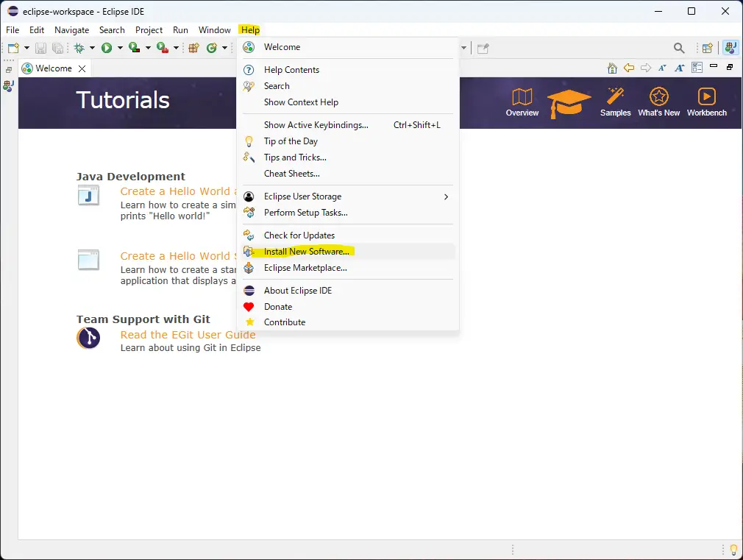743x560 pixels.
Task: Click the magnifier search icon in toolbar
Action: tap(679, 48)
